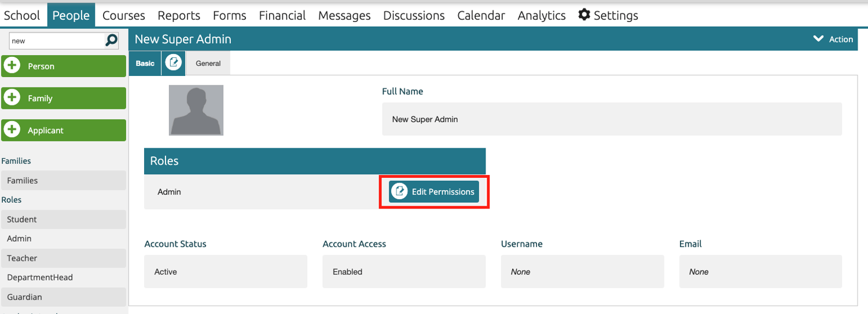Viewport: 868px width, 314px height.
Task: Click the edit pencil icon tab
Action: (174, 63)
